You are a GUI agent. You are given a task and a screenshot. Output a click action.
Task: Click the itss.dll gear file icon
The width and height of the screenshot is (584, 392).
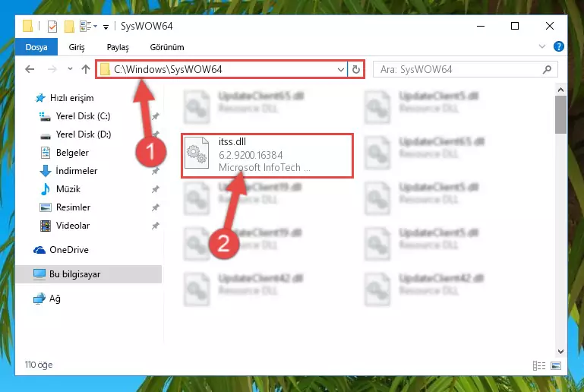point(197,153)
